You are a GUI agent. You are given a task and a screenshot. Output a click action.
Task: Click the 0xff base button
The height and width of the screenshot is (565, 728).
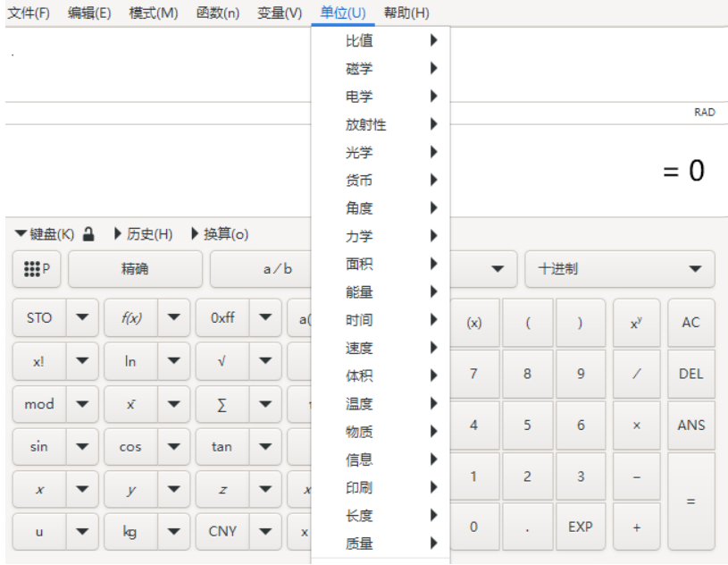[222, 318]
